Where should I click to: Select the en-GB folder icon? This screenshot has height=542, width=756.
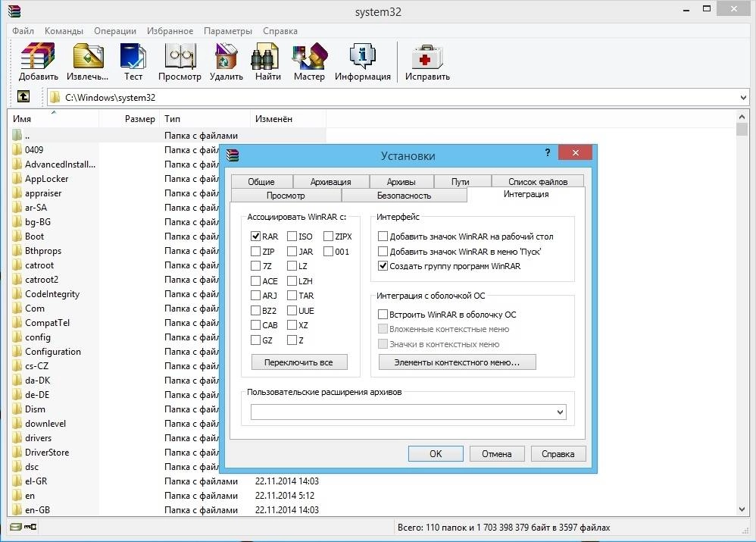[x=17, y=509]
